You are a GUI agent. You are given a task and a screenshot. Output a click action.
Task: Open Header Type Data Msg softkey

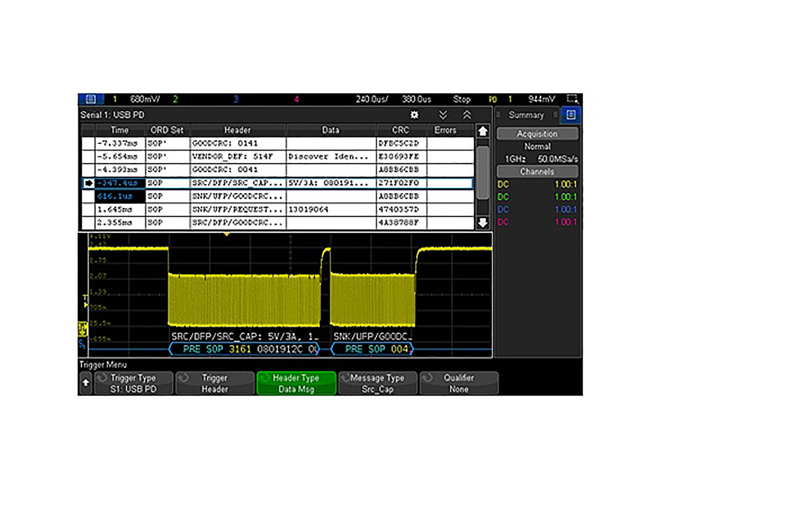tap(296, 383)
